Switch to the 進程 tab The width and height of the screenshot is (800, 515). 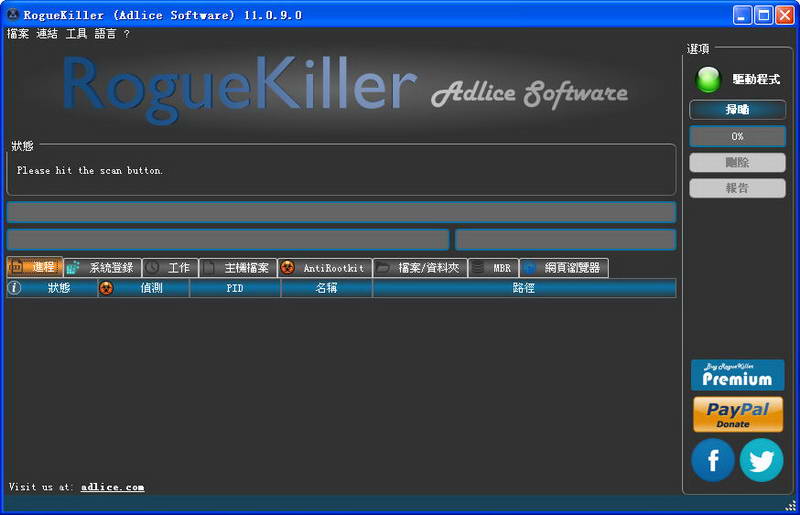coord(35,267)
